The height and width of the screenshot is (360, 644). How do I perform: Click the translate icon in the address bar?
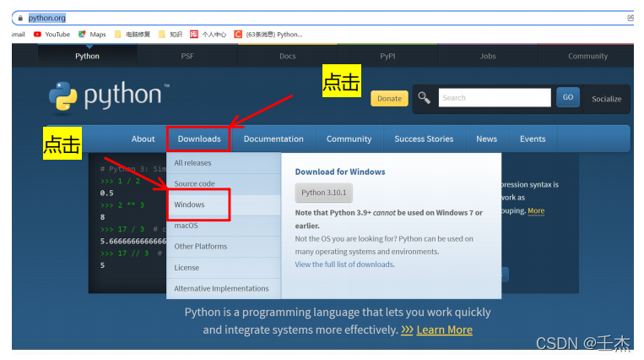(x=630, y=18)
